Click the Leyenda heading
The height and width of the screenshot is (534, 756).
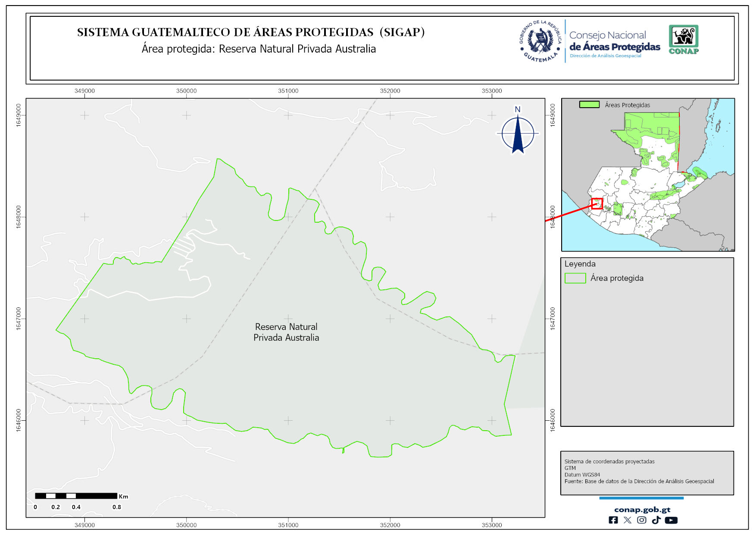580,264
